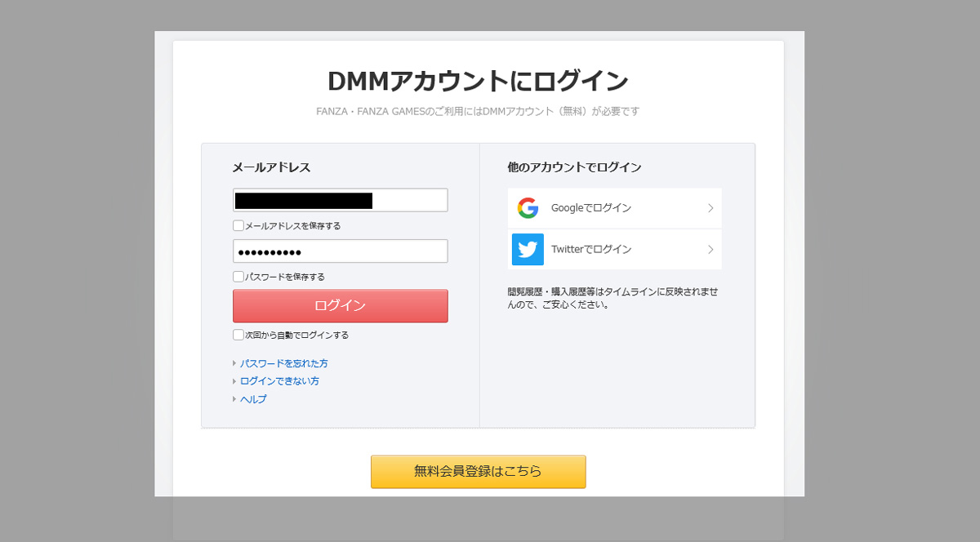Click the chevron on the Google login row
This screenshot has height=542, width=980.
click(710, 208)
